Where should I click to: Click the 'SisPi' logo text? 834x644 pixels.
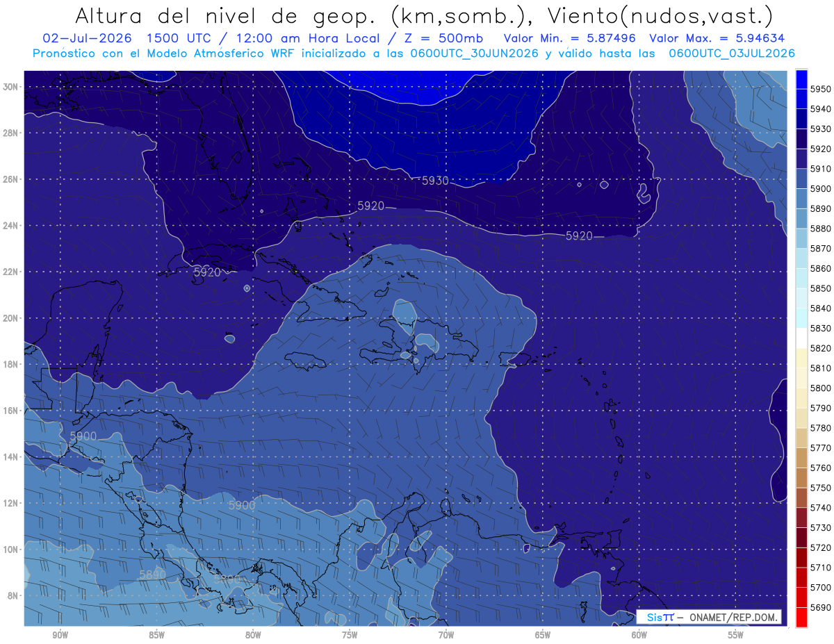660,617
